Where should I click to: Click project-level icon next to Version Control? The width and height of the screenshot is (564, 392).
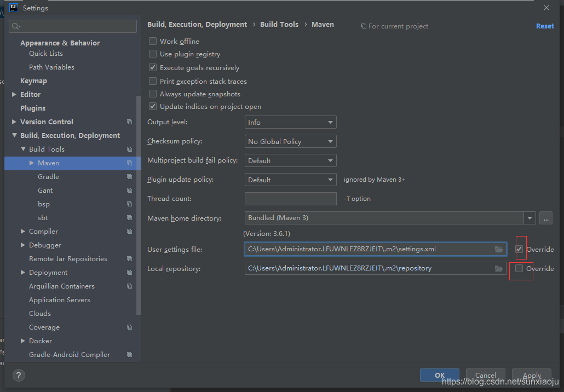pyautogui.click(x=129, y=122)
